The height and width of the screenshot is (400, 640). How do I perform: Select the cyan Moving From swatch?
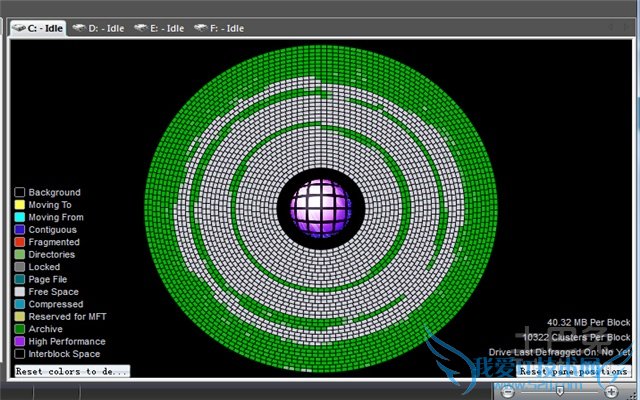pos(19,217)
